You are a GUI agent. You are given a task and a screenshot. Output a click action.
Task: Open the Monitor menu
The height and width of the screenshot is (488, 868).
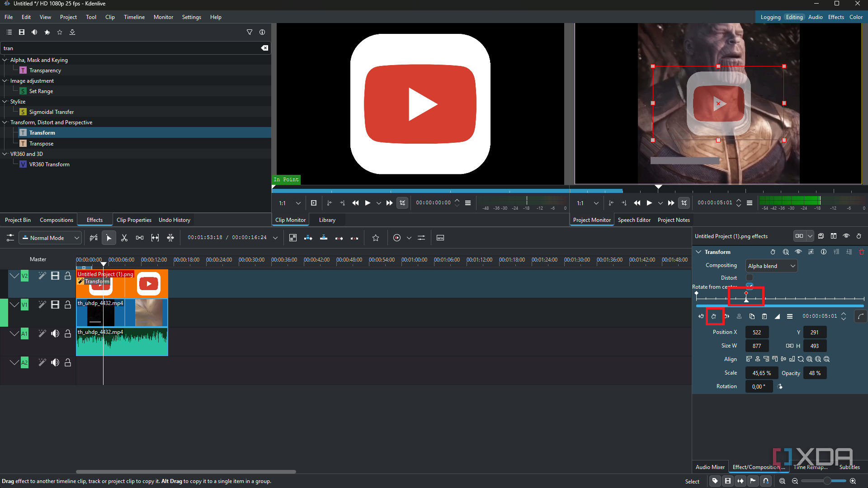click(x=163, y=17)
